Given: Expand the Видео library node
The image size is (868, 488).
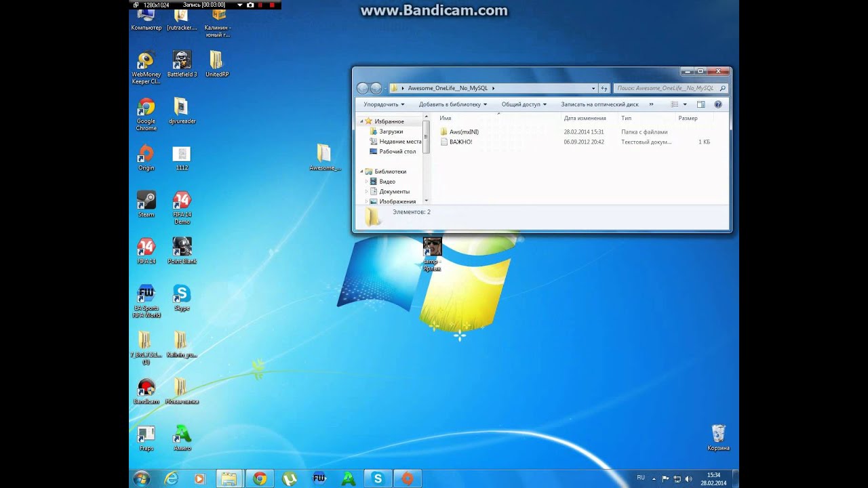Looking at the screenshot, I should [367, 182].
